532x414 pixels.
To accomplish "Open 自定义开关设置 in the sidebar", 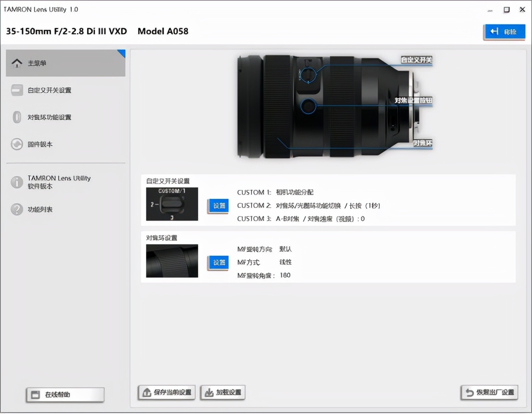I will (x=65, y=90).
